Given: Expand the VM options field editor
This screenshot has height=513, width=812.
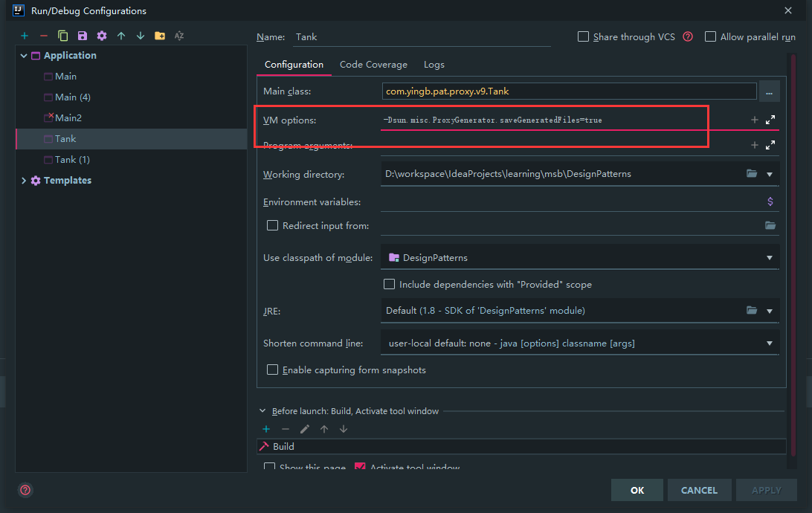Looking at the screenshot, I should click(770, 120).
